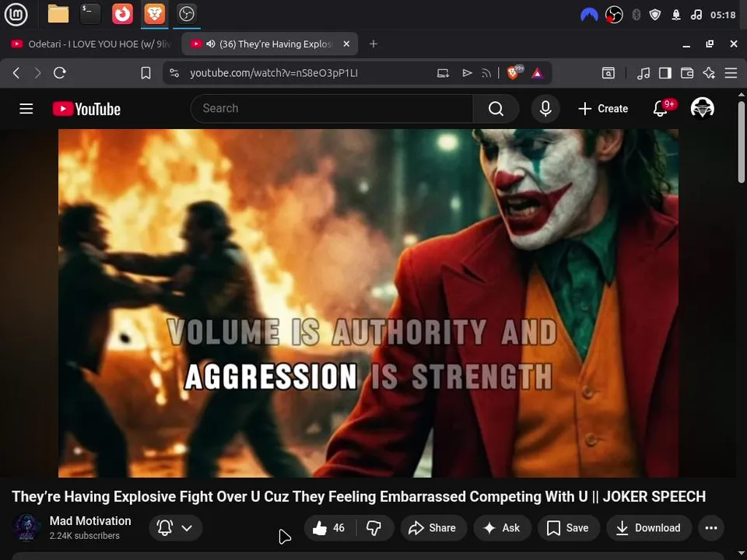Click the search magnifier button

point(496,109)
